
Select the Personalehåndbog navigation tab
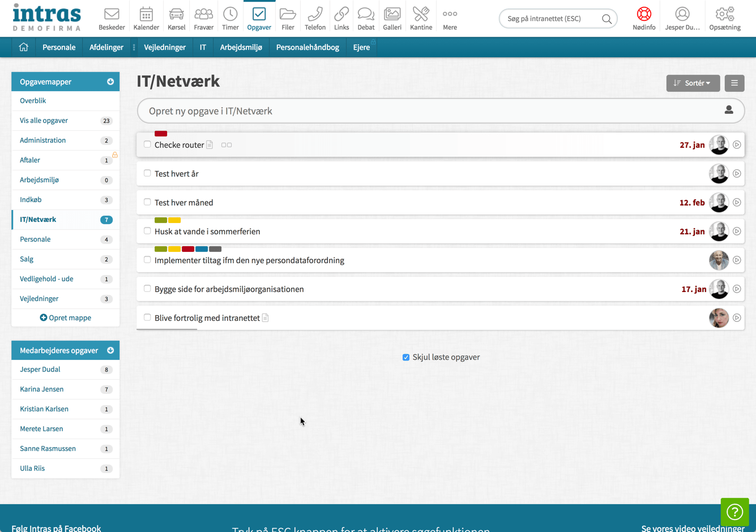coord(307,48)
